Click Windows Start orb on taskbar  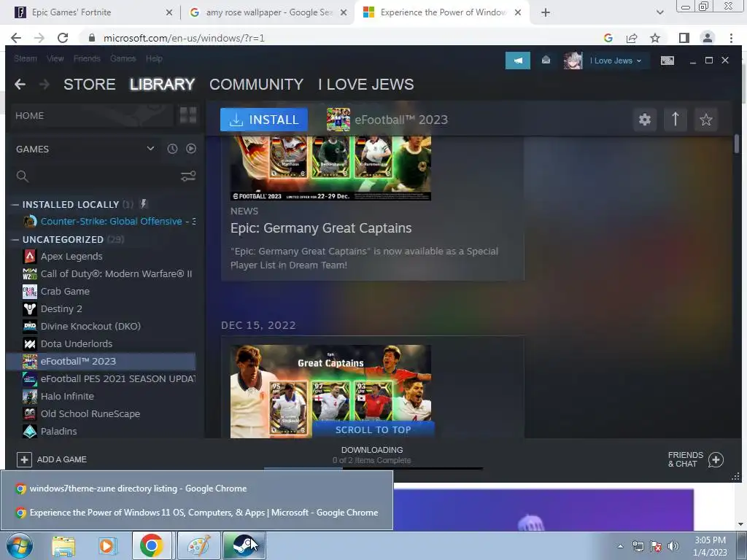(20, 545)
